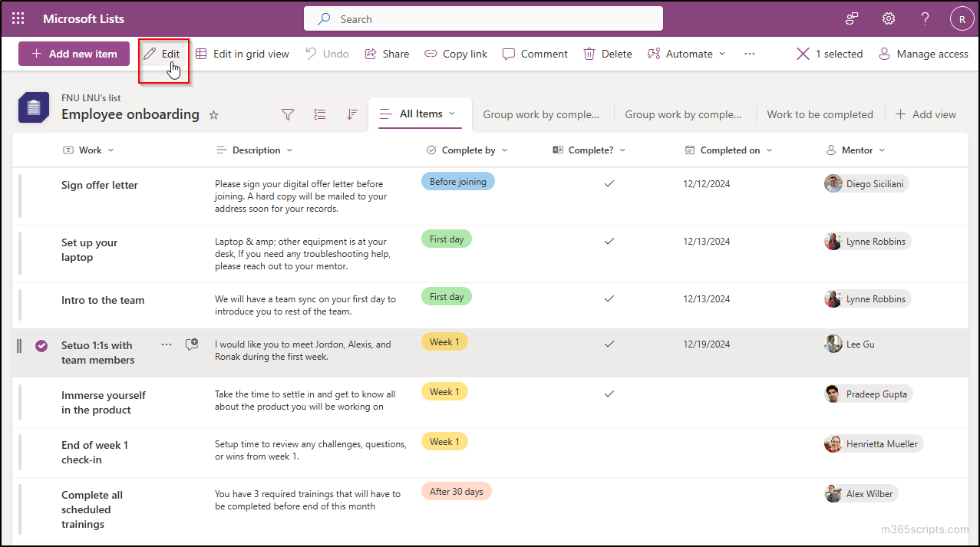Image resolution: width=980 pixels, height=547 pixels.
Task: Click Add view
Action: 926,114
